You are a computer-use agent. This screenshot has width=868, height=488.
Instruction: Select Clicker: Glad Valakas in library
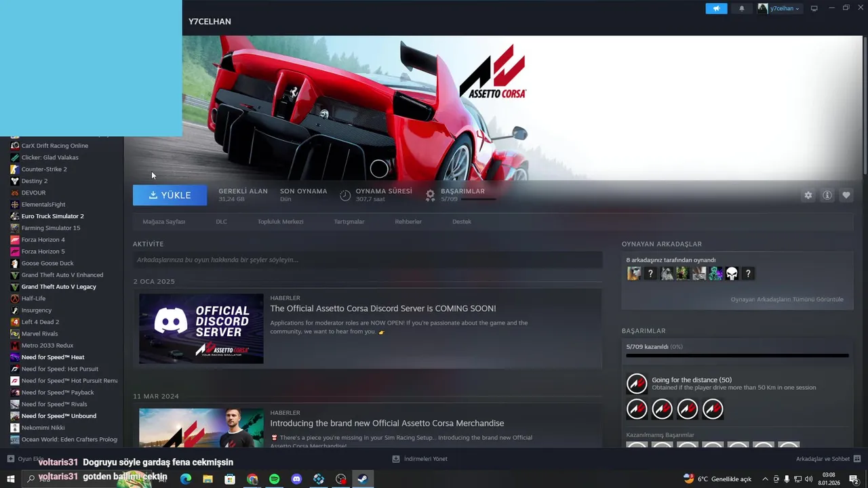pyautogui.click(x=50, y=157)
